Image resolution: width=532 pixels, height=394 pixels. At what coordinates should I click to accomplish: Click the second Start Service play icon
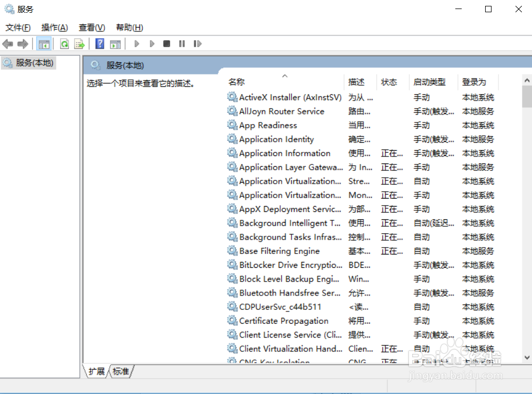(152, 44)
